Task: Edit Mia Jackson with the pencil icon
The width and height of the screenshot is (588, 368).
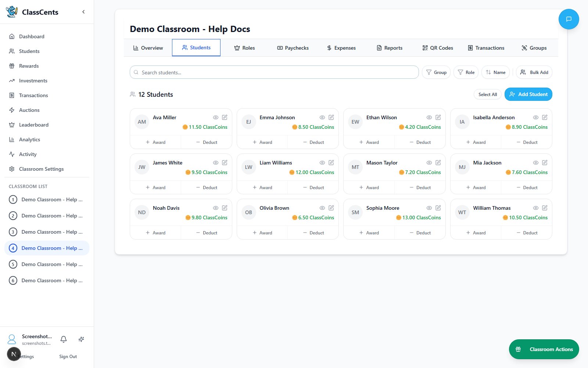Action: click(x=545, y=162)
